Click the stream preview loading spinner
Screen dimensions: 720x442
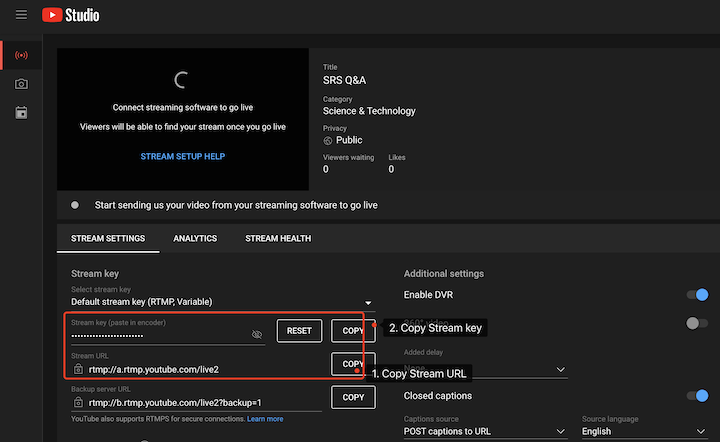click(x=181, y=80)
